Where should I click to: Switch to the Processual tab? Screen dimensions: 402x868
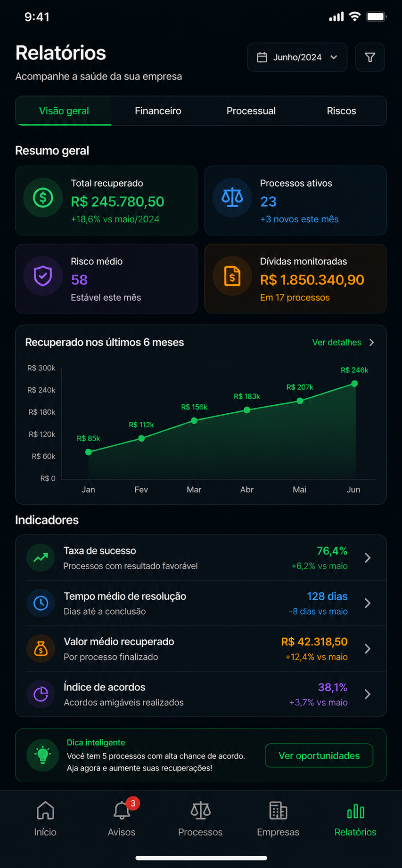[251, 111]
